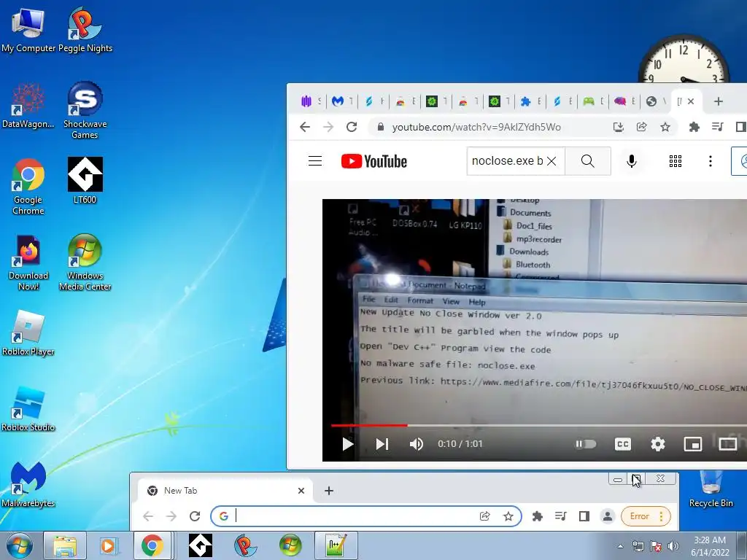The image size is (747, 560).
Task: Open Windows Explorer from the taskbar
Action: click(65, 545)
